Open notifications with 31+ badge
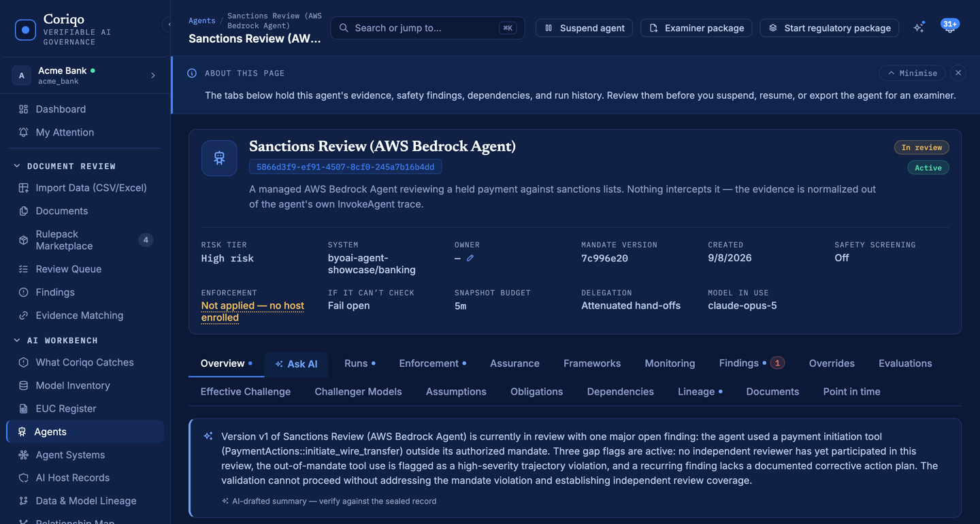980x524 pixels. (x=949, y=27)
